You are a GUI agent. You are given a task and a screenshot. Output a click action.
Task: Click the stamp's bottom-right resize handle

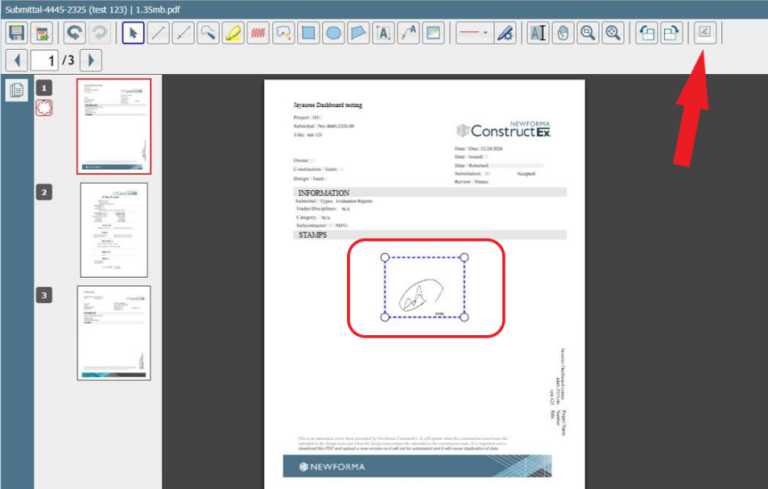click(464, 317)
